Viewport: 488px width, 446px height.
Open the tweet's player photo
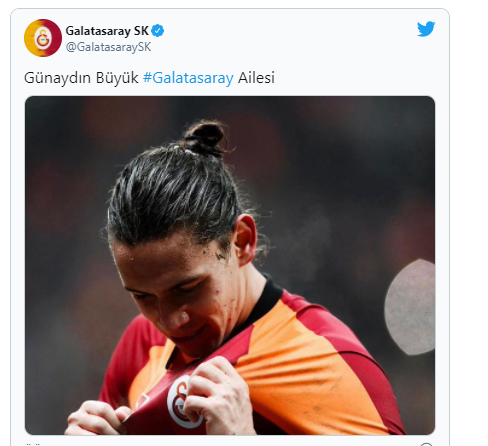pyautogui.click(x=230, y=265)
